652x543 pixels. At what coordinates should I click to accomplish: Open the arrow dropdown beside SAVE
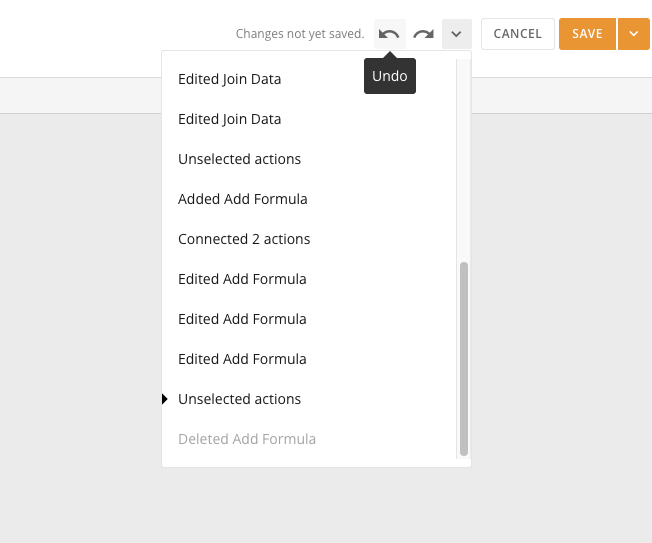point(633,34)
